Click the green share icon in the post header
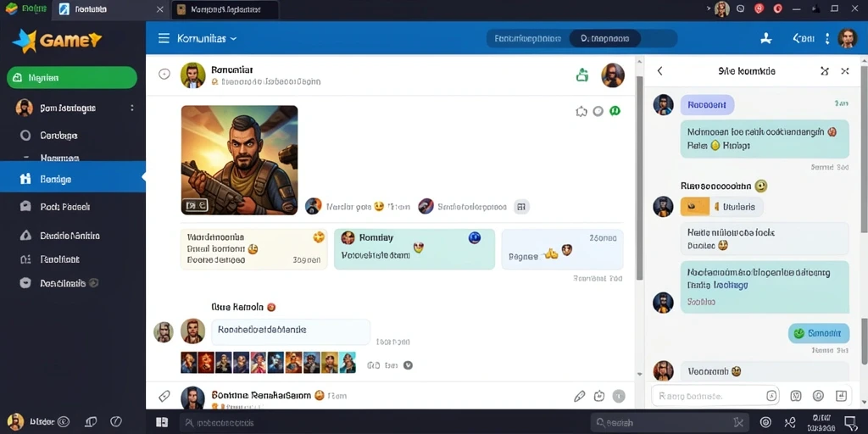Viewport: 868px width, 434px height. point(581,75)
